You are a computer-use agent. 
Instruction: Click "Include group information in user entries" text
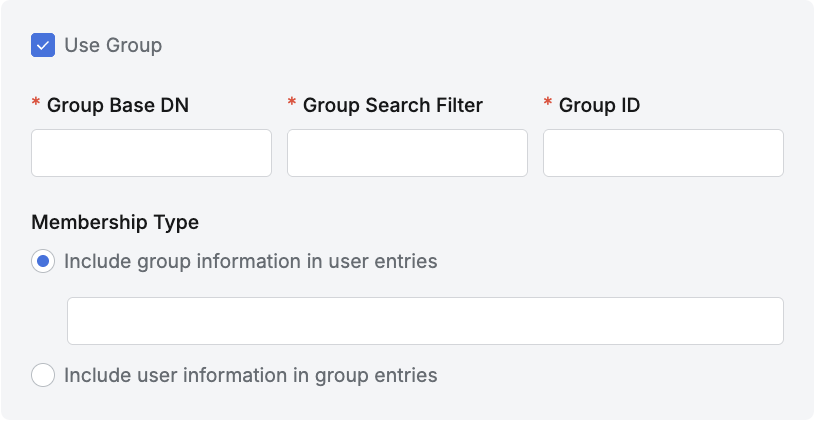pos(251,262)
